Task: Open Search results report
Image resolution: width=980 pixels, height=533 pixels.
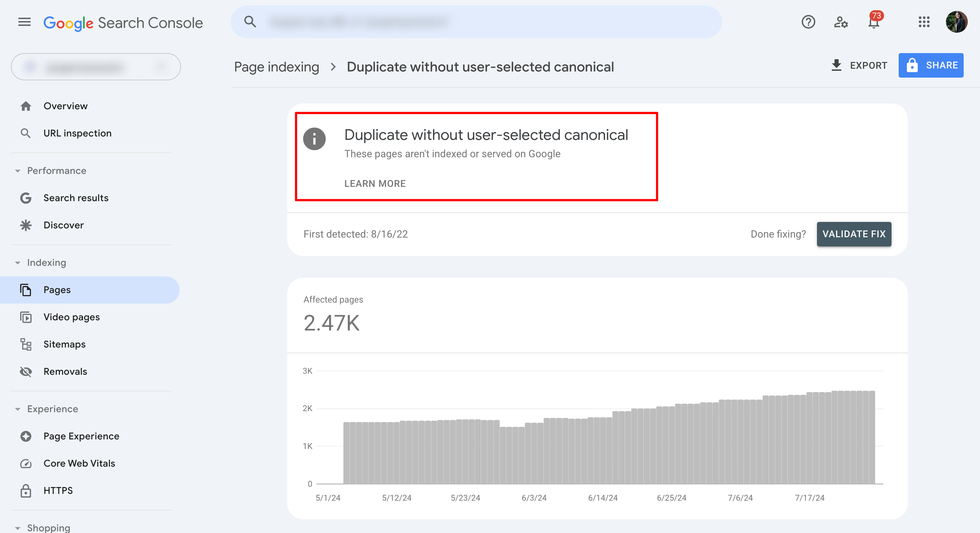Action: [76, 198]
